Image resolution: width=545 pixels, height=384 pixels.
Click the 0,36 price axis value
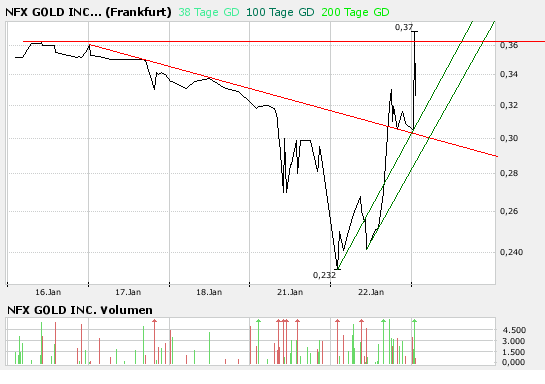tap(509, 45)
